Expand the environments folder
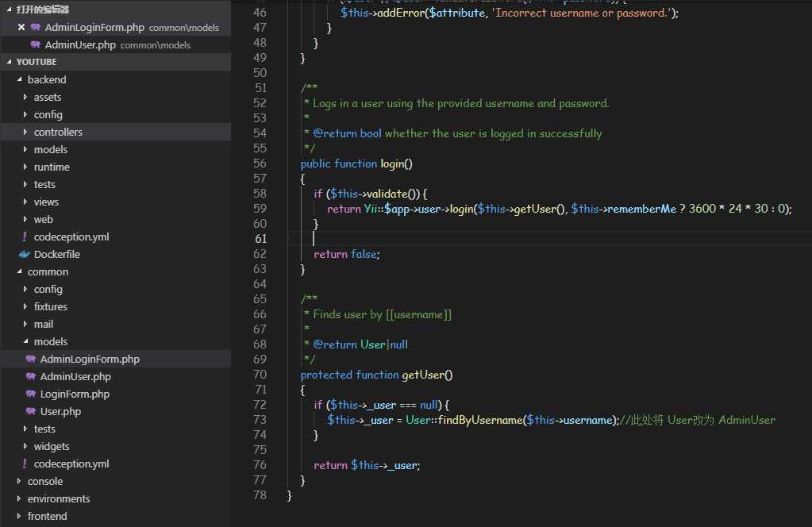812x527 pixels. pos(18,499)
